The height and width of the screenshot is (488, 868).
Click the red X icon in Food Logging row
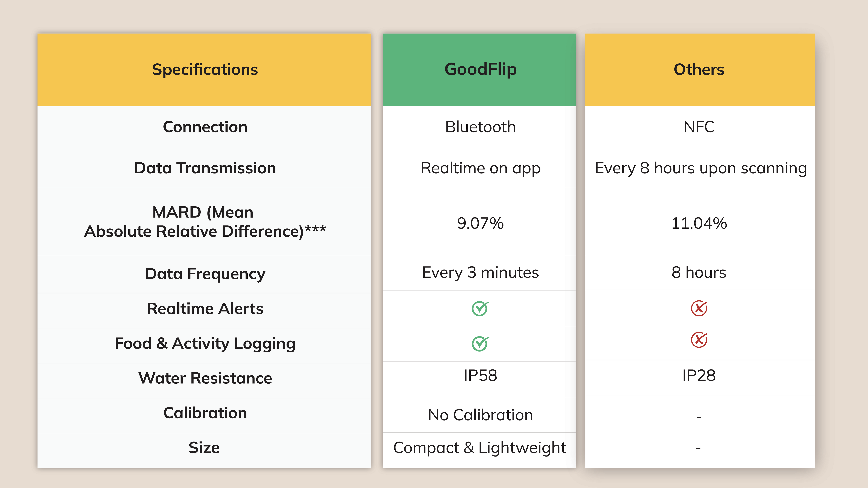699,340
